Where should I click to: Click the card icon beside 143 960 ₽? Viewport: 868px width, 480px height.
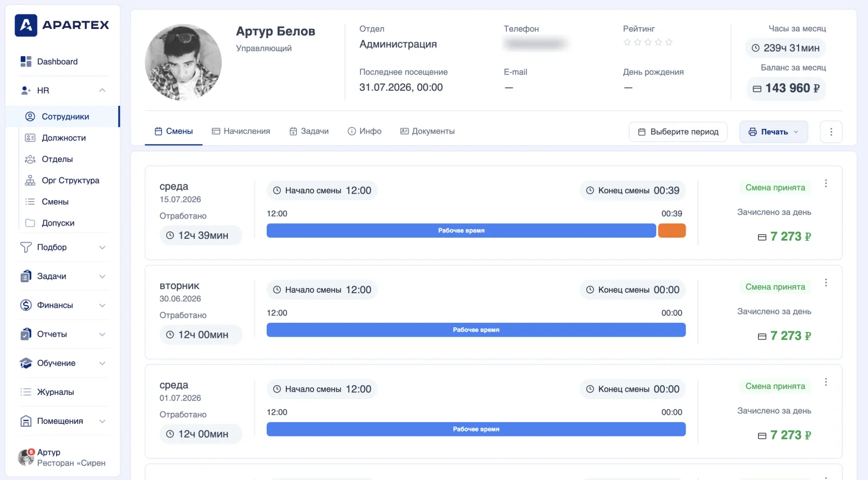click(x=757, y=88)
